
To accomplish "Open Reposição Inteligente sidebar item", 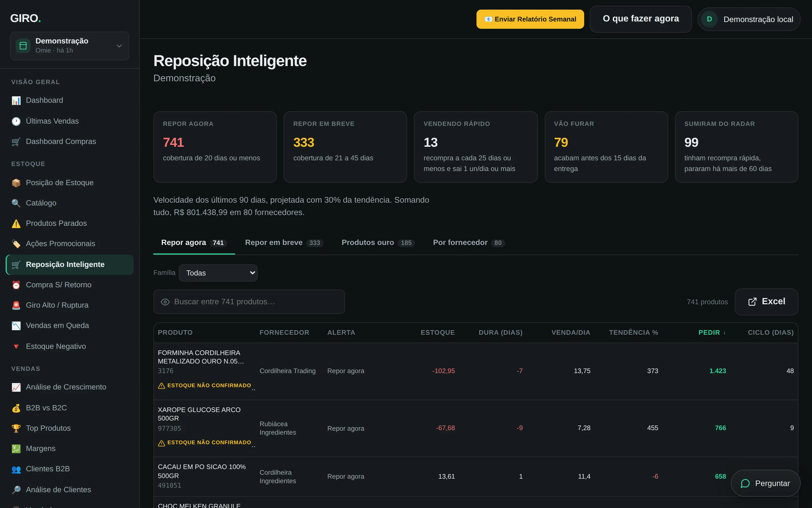I will 70,265.
